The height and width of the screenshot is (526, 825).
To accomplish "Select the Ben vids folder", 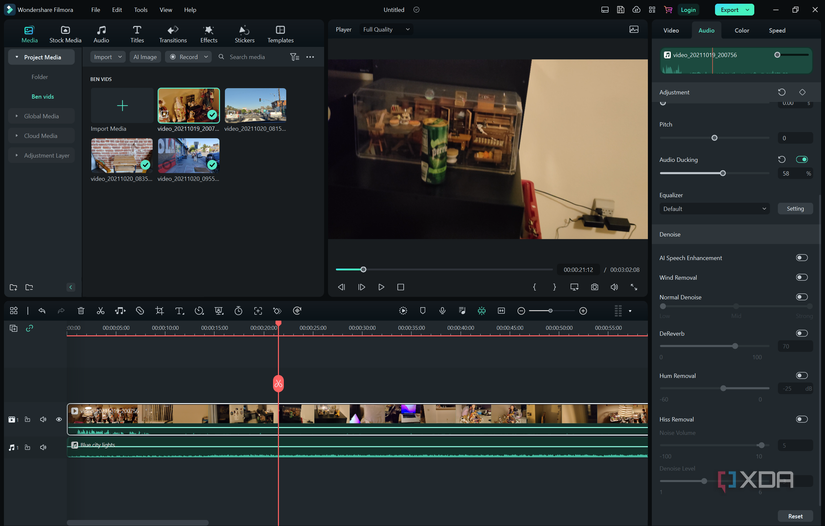I will tap(43, 97).
